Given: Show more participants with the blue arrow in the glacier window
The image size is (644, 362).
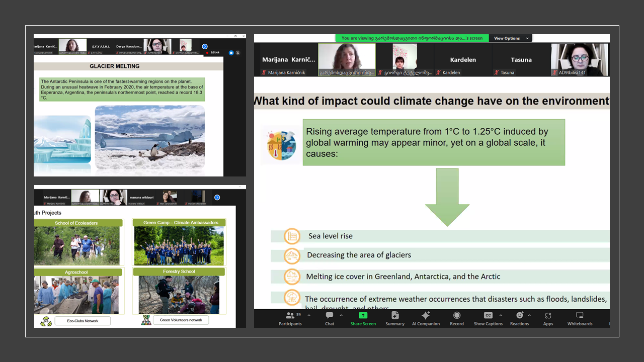Looking at the screenshot, I should [205, 46].
